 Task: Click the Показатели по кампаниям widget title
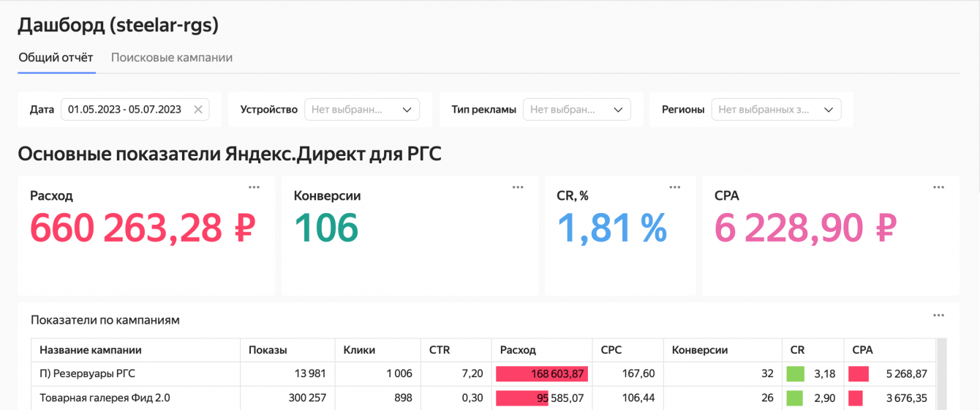tap(105, 320)
